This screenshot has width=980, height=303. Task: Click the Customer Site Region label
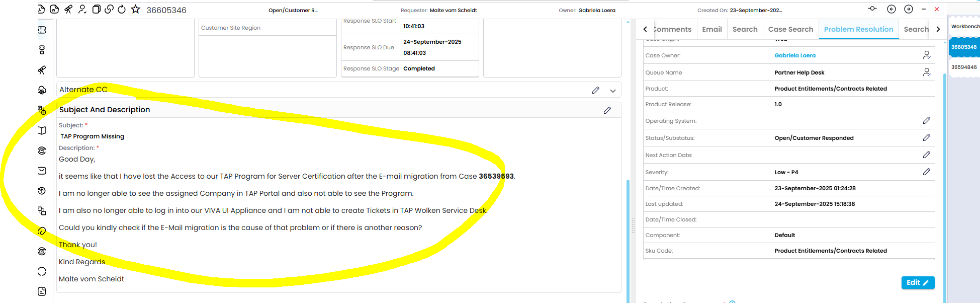231,28
